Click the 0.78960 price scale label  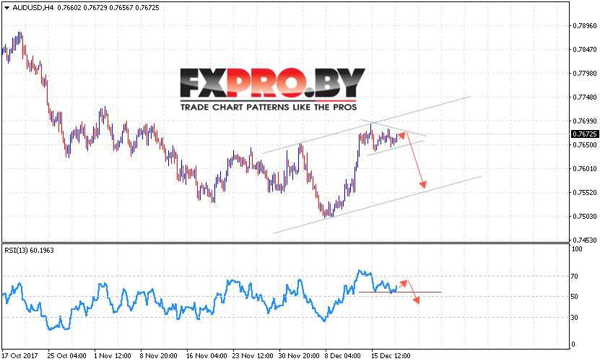(x=584, y=26)
